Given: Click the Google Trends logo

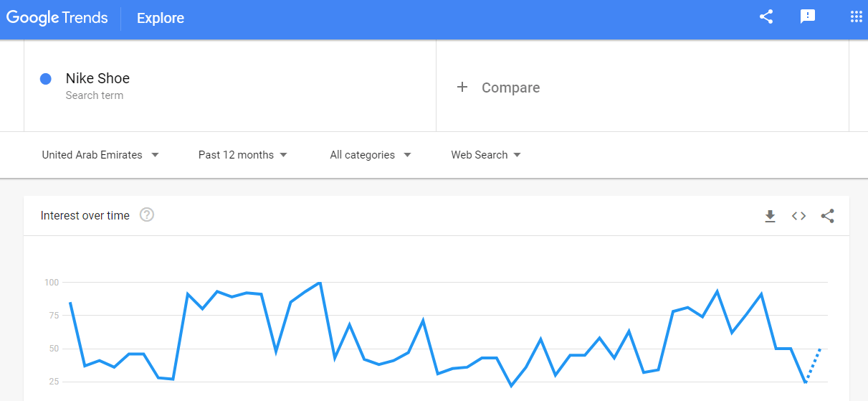Looking at the screenshot, I should [x=57, y=18].
